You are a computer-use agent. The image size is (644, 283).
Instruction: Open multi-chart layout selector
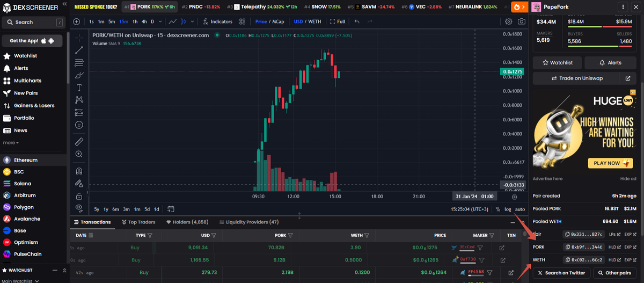click(x=243, y=21)
